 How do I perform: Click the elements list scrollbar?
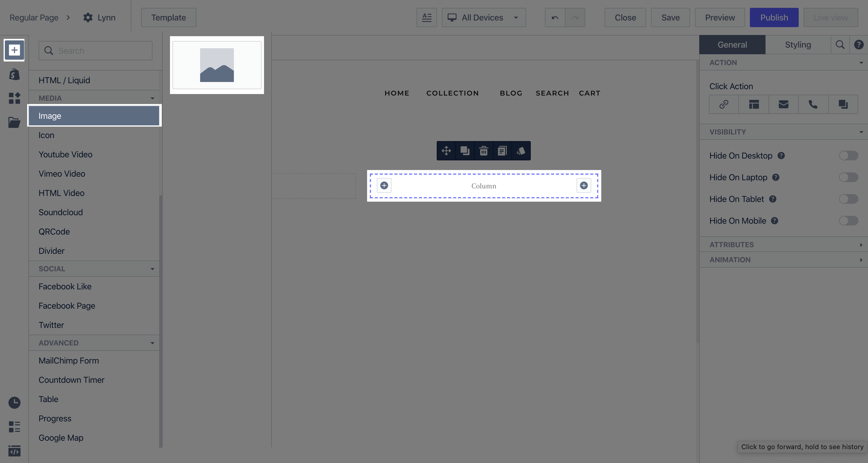pyautogui.click(x=161, y=321)
